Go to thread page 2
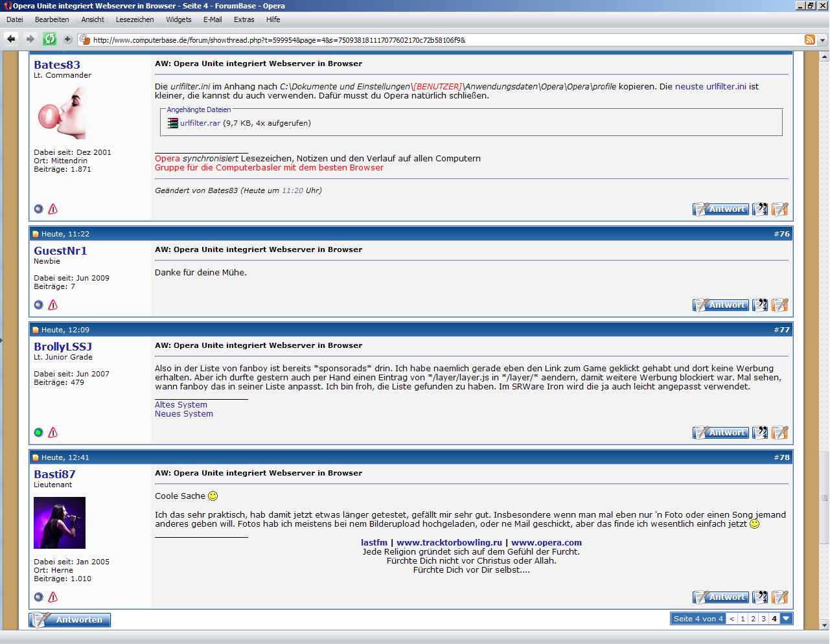The height and width of the screenshot is (644, 830). click(753, 619)
